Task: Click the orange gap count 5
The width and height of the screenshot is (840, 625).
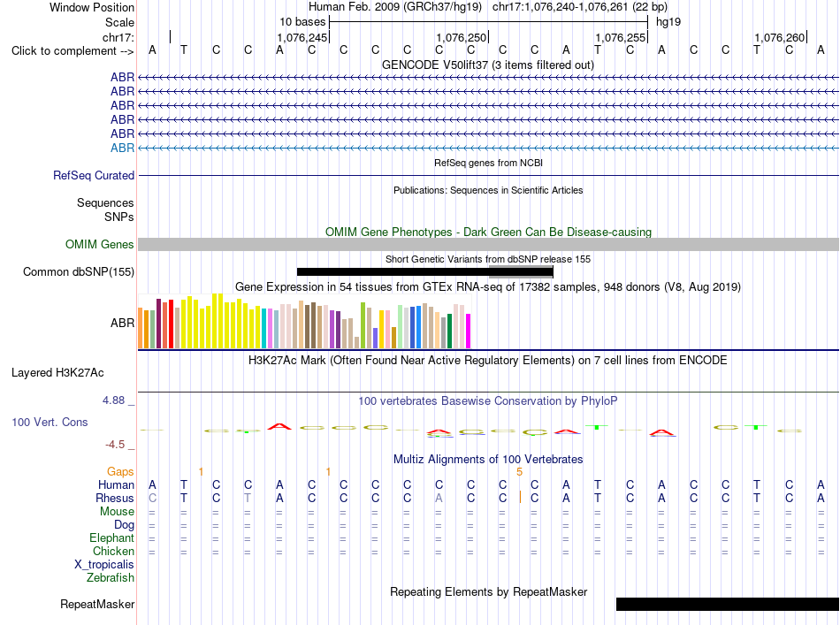Action: point(519,472)
